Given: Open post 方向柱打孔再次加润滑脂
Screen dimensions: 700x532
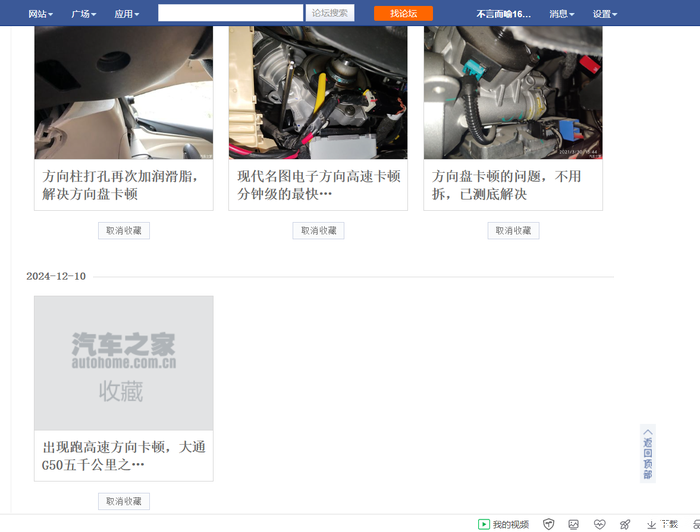Looking at the screenshot, I should pos(120,185).
